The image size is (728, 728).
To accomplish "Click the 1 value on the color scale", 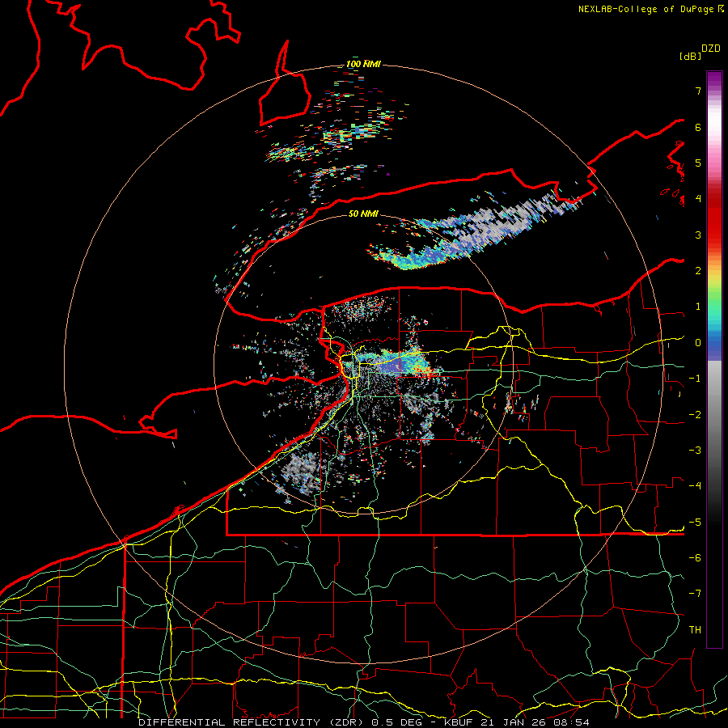I will pyautogui.click(x=698, y=307).
